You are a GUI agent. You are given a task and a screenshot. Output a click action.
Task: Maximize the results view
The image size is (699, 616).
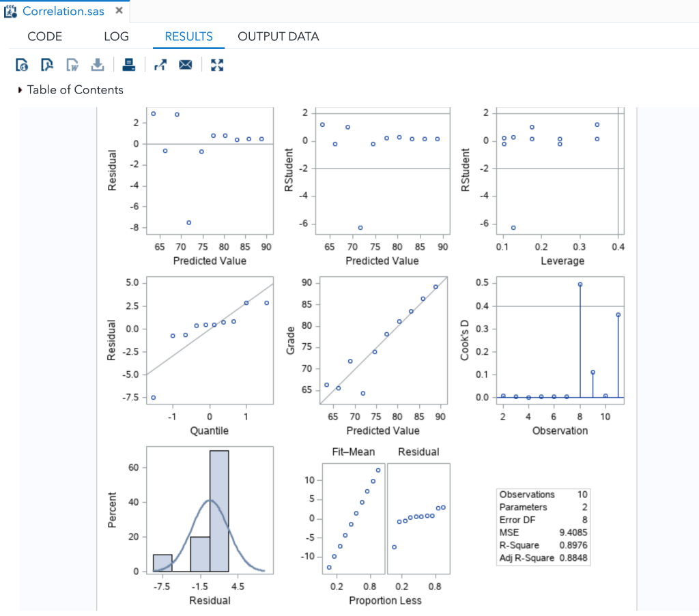(x=217, y=64)
